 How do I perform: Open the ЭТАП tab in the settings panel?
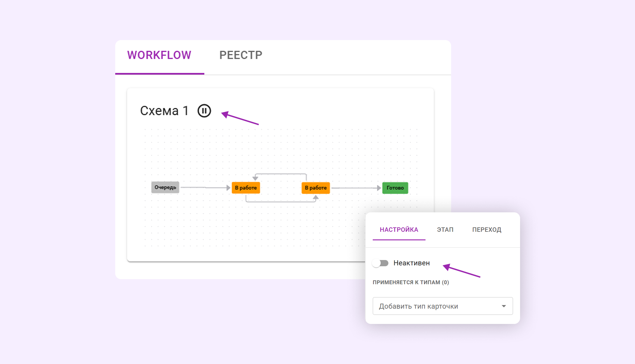pyautogui.click(x=445, y=230)
